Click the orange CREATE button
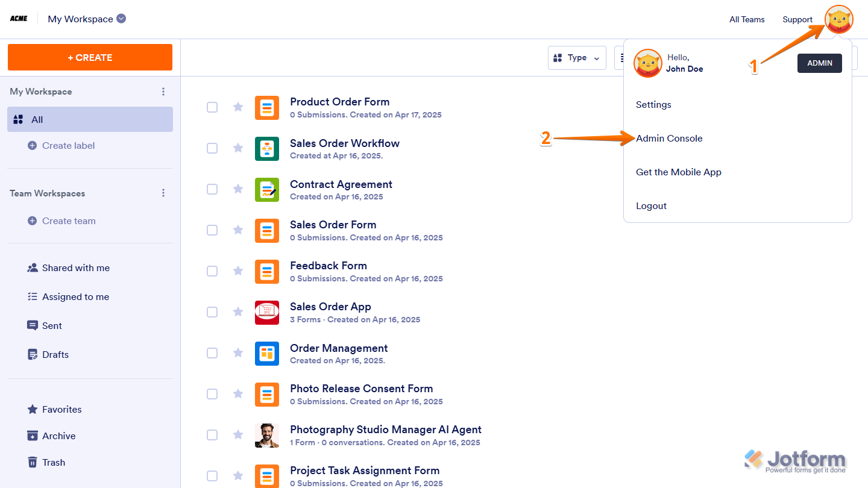Screen dimensions: 868x488 (x=90, y=57)
